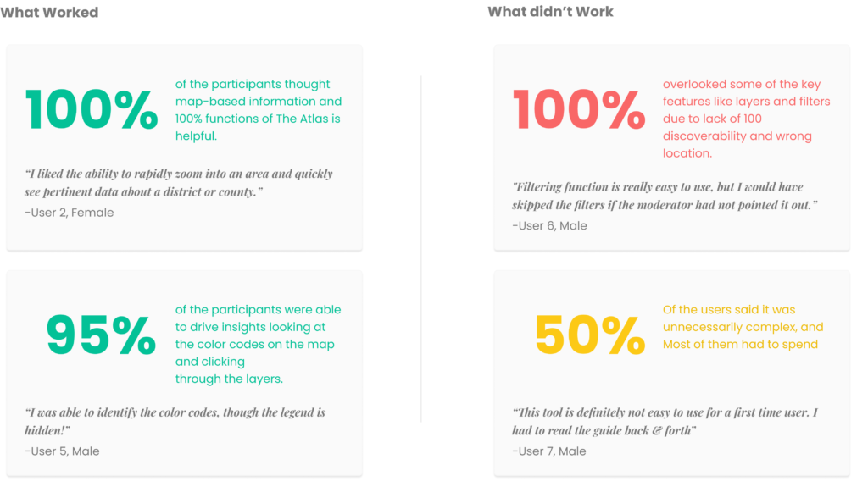Click the quote about the filtering function

[665, 196]
